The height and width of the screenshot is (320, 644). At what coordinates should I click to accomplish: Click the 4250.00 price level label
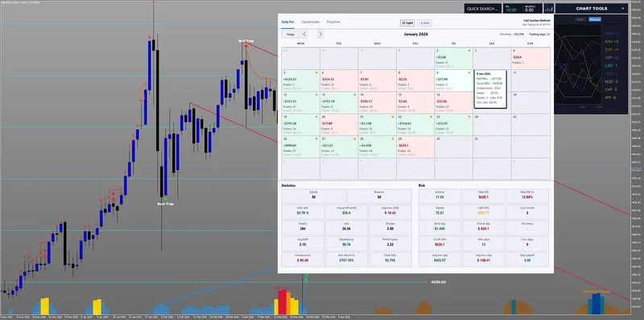click(439, 282)
